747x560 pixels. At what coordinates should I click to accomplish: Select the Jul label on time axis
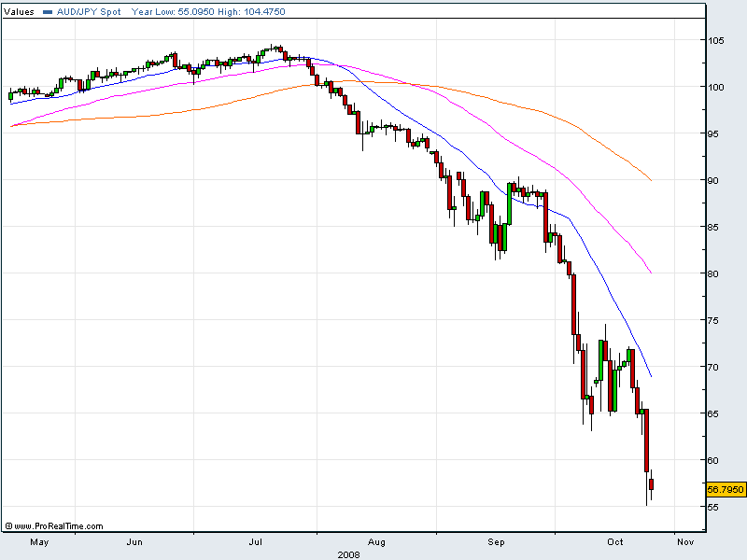(x=252, y=541)
